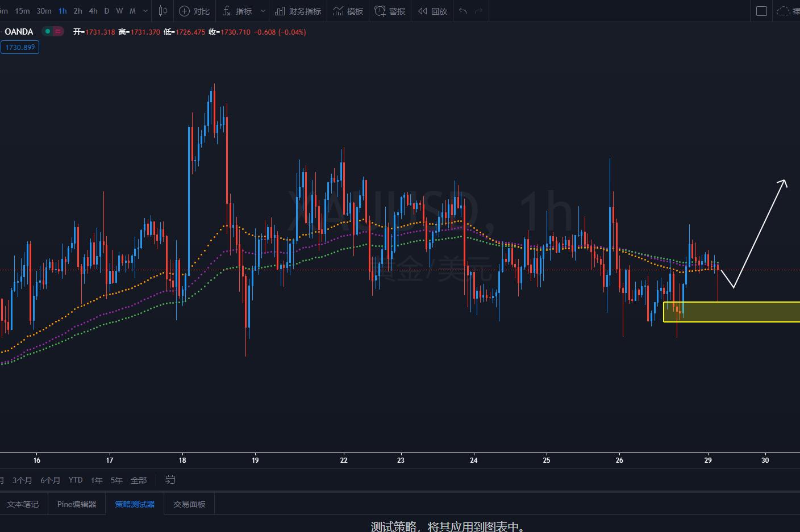Open the 指标 indicators panel

(x=238, y=11)
